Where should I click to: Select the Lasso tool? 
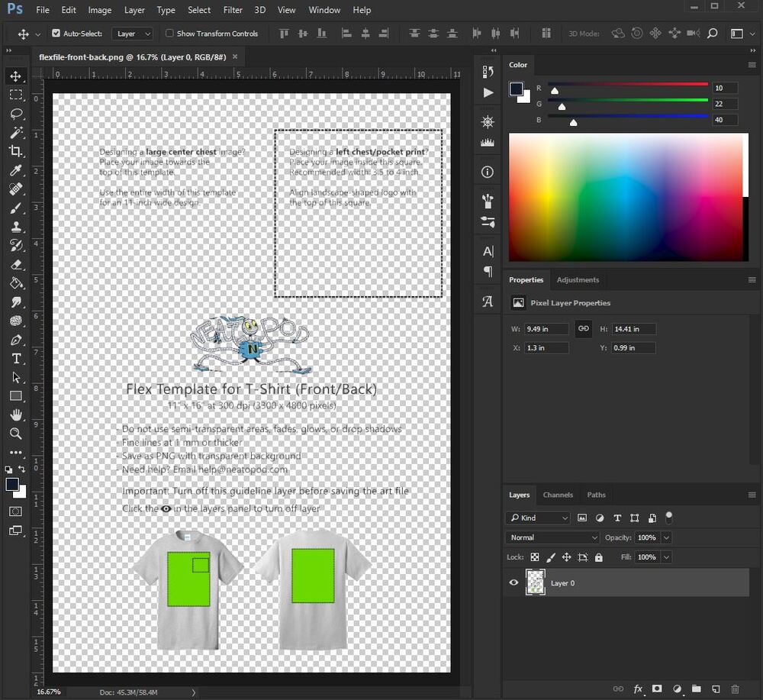pyautogui.click(x=15, y=114)
